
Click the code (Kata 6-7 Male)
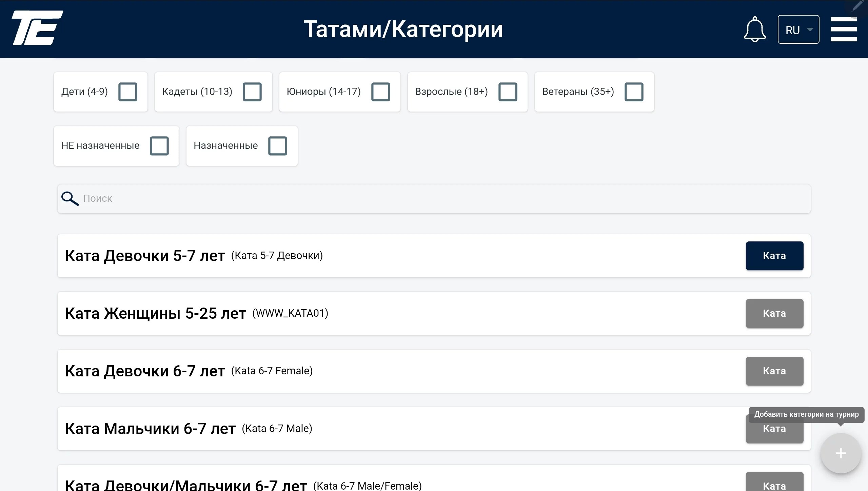[x=277, y=428]
